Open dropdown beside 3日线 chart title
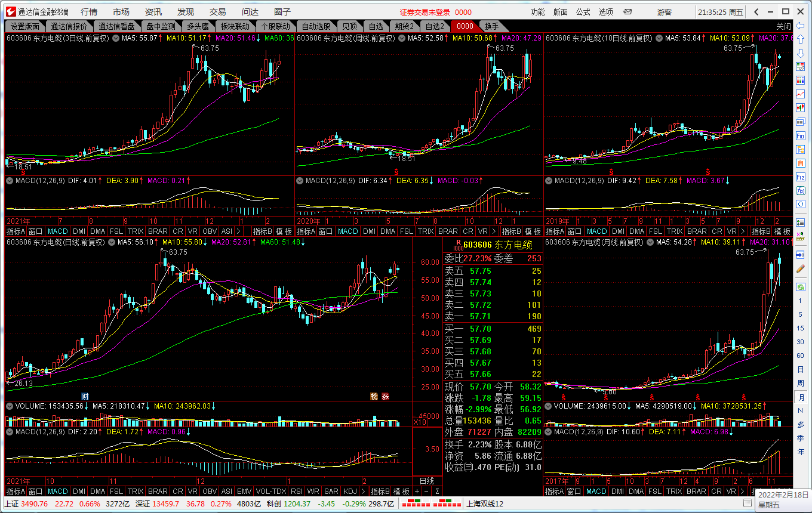 pos(115,38)
